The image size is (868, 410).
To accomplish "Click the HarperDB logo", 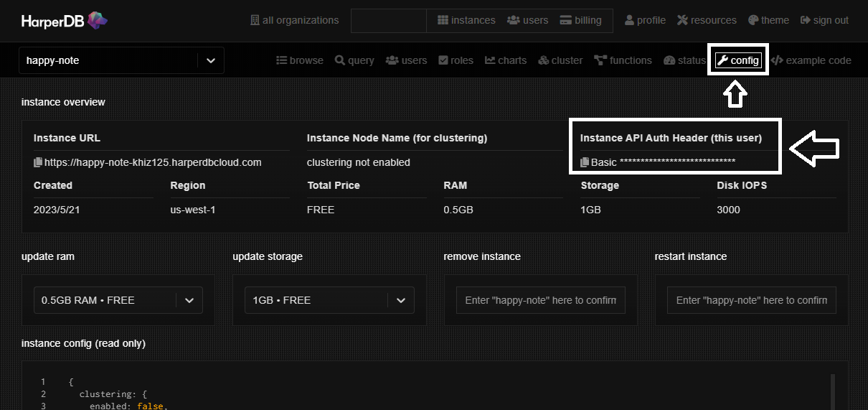I will [x=64, y=20].
